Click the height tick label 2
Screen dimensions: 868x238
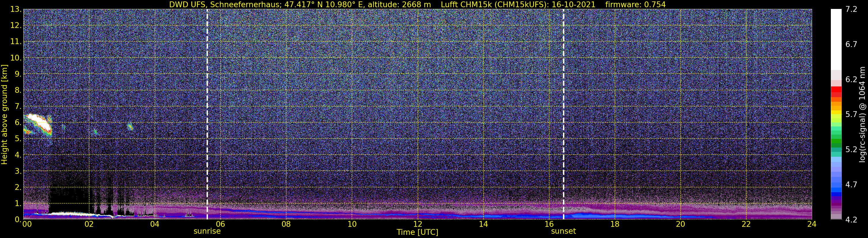click(18, 188)
